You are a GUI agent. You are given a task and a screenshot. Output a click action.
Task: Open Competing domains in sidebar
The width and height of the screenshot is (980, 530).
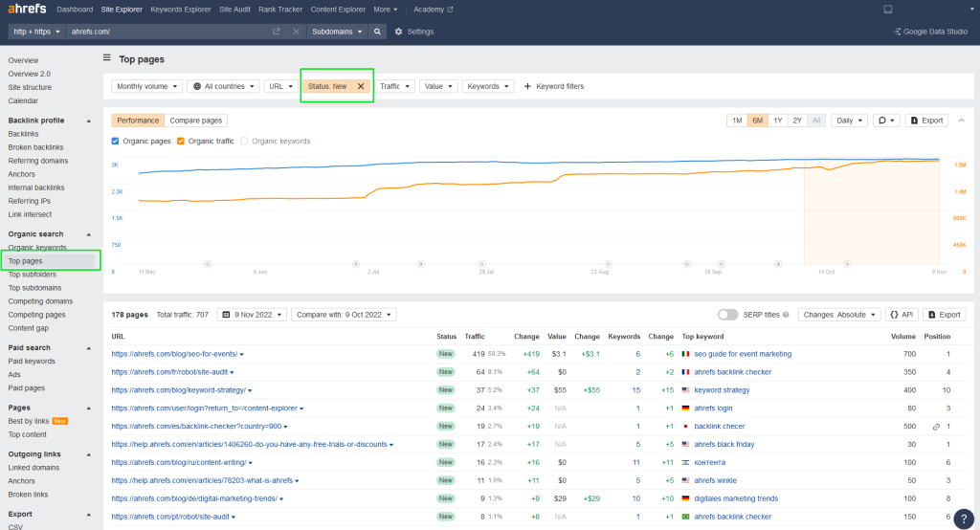click(40, 301)
